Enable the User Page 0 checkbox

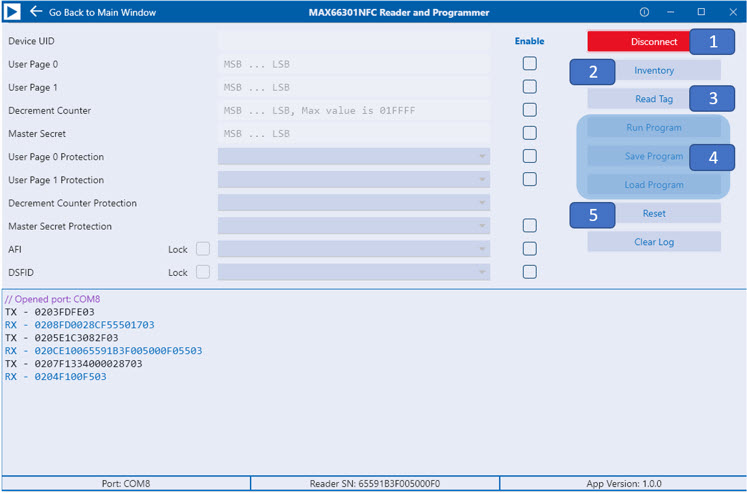click(530, 63)
